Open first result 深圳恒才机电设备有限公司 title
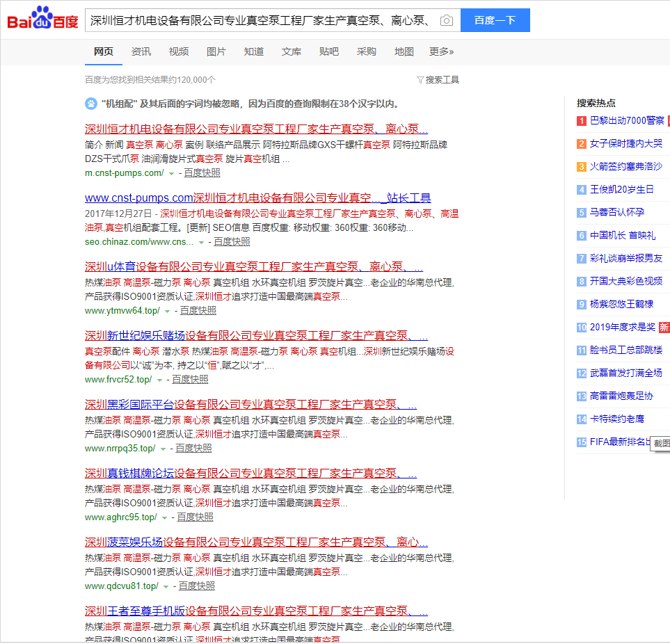 (x=256, y=129)
